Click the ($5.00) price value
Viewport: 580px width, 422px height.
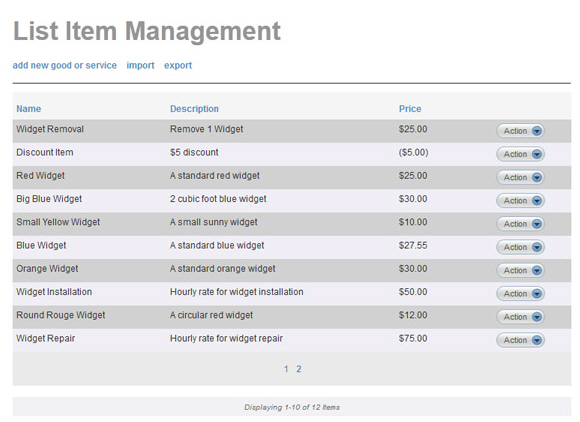414,152
